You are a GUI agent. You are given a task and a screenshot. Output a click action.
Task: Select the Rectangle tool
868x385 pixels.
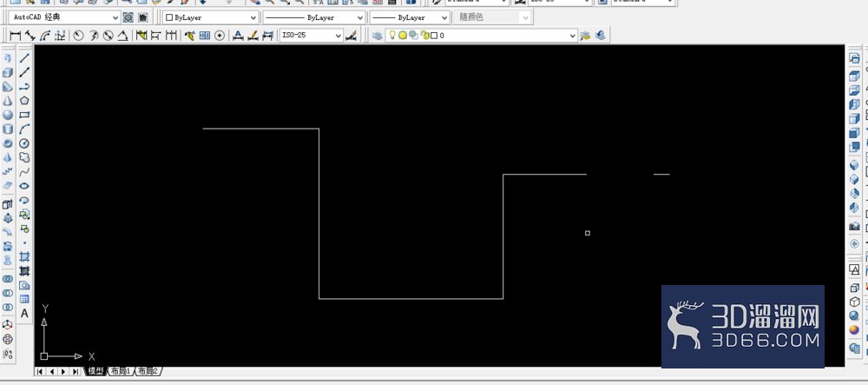24,115
